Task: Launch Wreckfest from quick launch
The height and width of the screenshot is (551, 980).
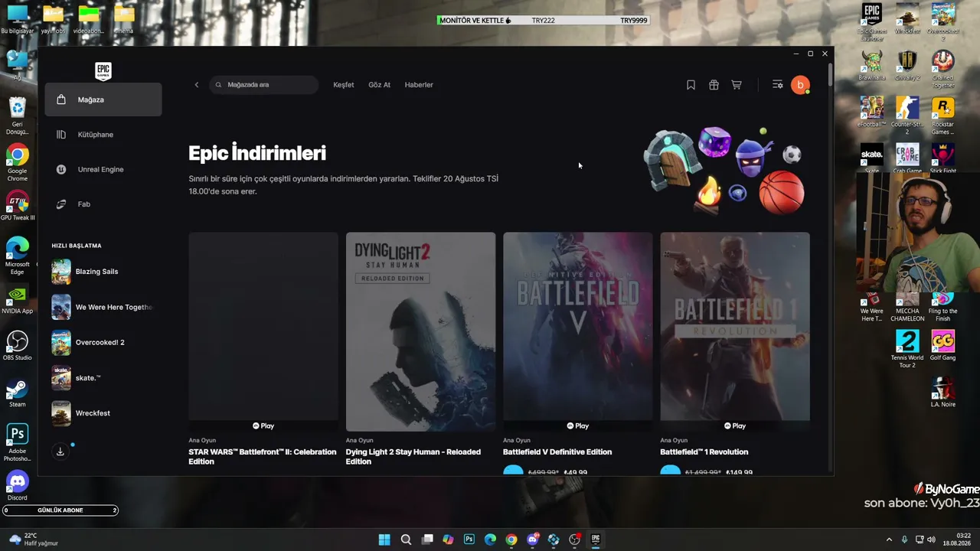Action: pyautogui.click(x=103, y=413)
